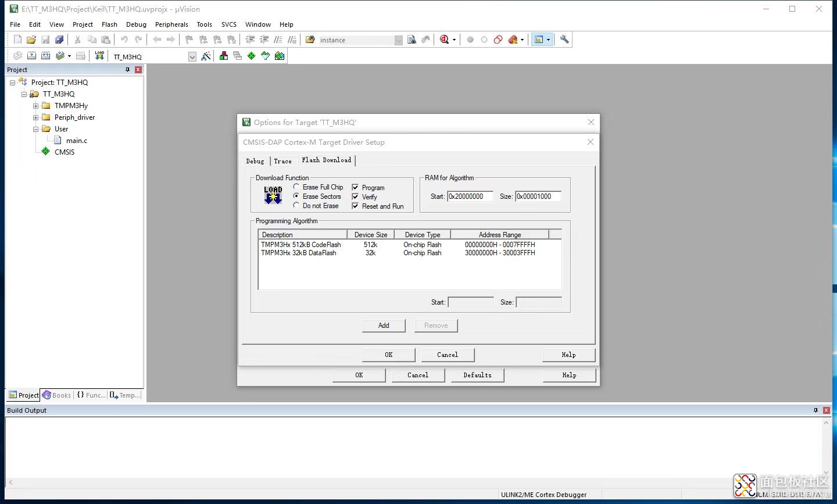Switch to the Trace tab

pos(283,161)
